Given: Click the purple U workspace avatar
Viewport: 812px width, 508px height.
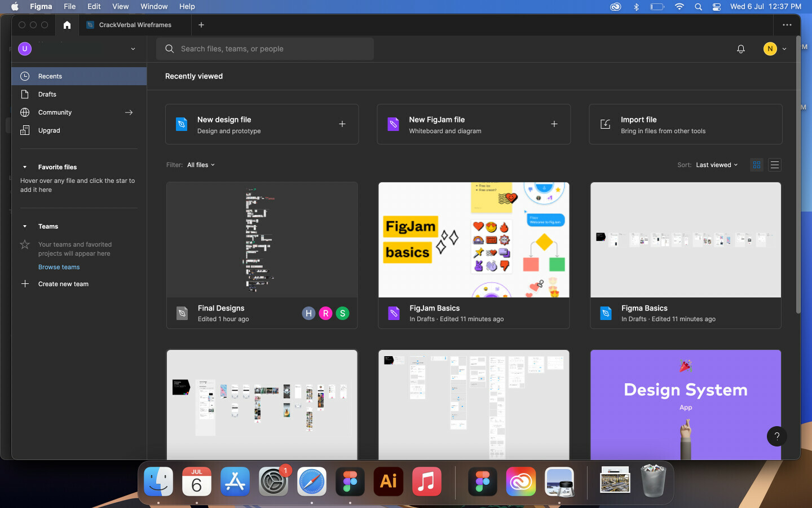Looking at the screenshot, I should [25, 49].
